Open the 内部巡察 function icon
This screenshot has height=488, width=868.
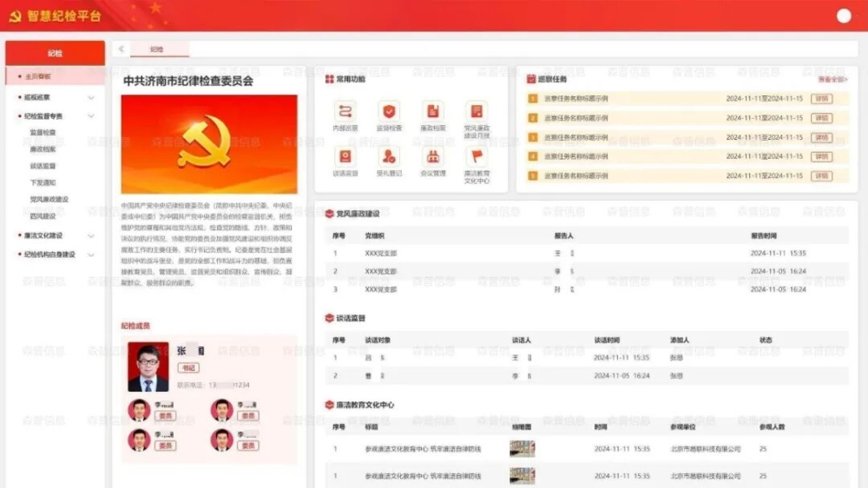click(x=345, y=112)
